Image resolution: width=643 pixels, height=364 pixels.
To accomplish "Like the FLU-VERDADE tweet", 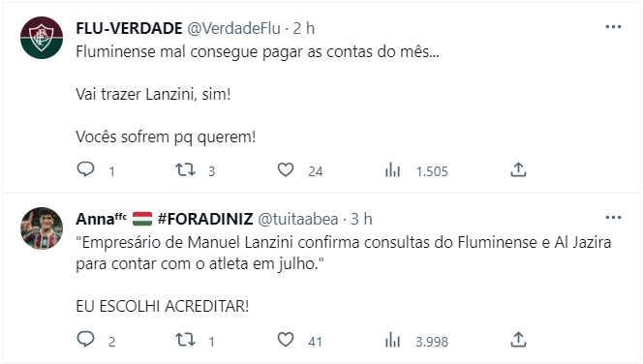I will [286, 169].
